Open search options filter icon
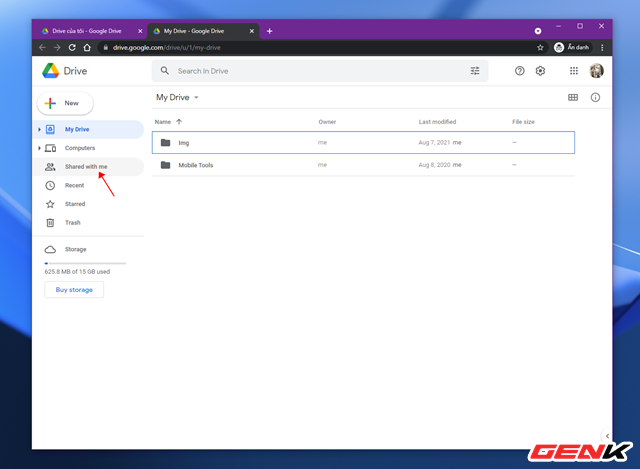This screenshot has width=640, height=469. (475, 71)
